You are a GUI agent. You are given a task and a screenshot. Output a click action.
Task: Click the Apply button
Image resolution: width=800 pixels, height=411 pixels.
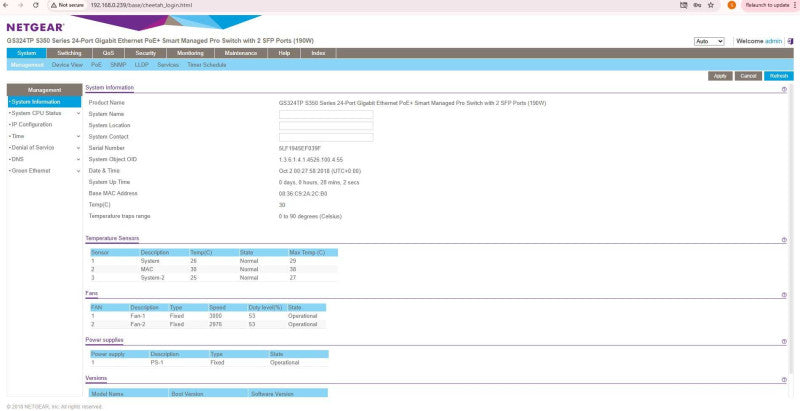tap(720, 76)
